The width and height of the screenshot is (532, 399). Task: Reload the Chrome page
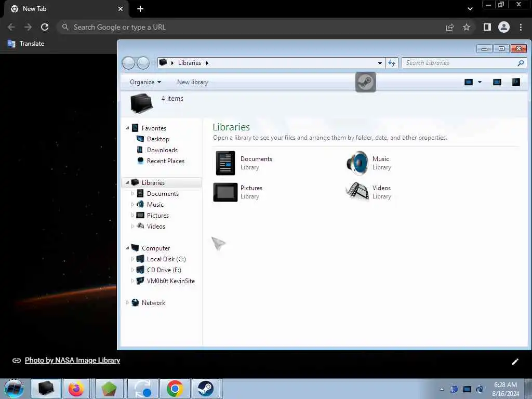(45, 27)
